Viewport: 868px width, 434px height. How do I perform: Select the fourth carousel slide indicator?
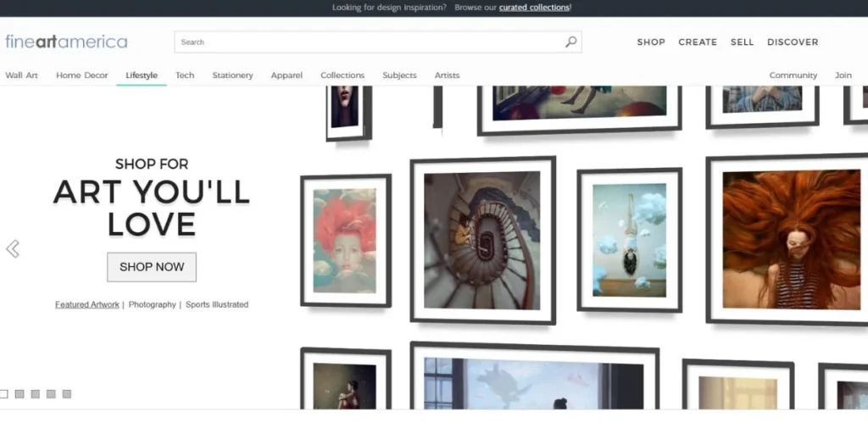tap(51, 394)
